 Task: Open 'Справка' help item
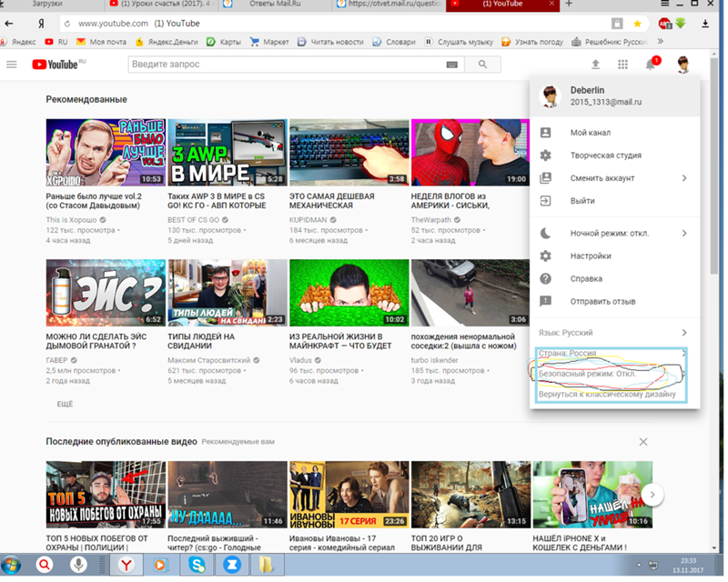click(615, 279)
